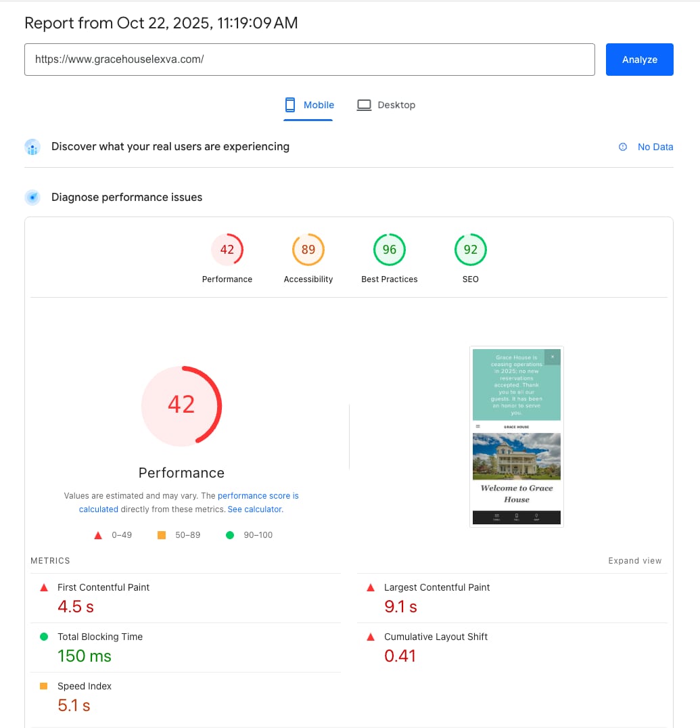Expand the First Contentful Paint metric
700x728 pixels.
click(103, 587)
